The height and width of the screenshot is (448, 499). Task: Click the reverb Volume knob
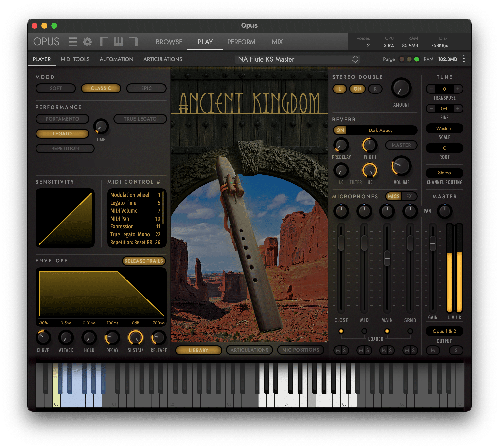pos(401,166)
